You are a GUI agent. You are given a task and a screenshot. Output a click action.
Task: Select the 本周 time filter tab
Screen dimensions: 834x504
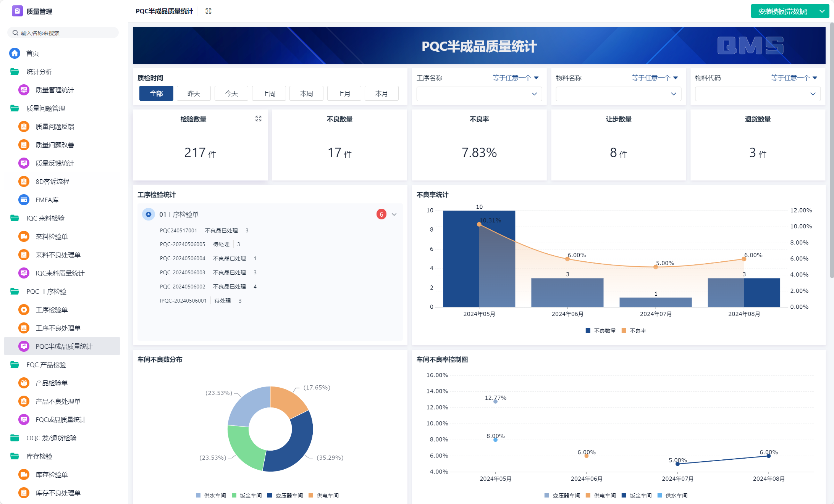[x=306, y=93]
